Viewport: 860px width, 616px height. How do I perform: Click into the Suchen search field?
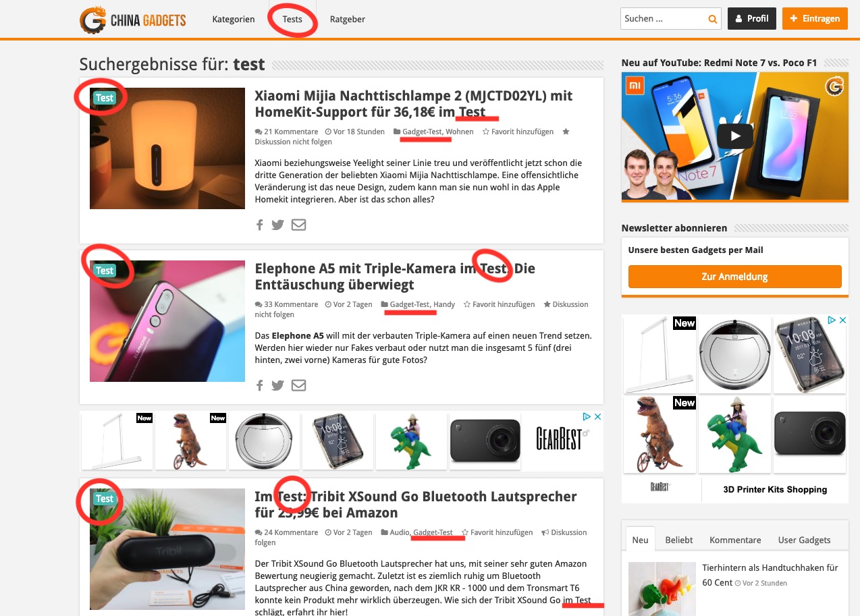point(663,19)
